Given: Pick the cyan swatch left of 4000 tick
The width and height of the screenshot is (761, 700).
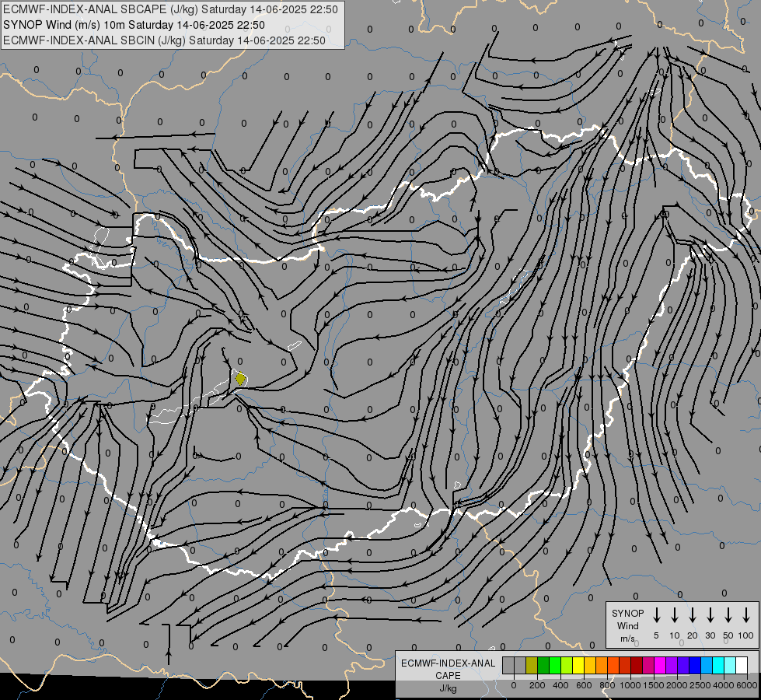Looking at the screenshot, I should point(718,665).
